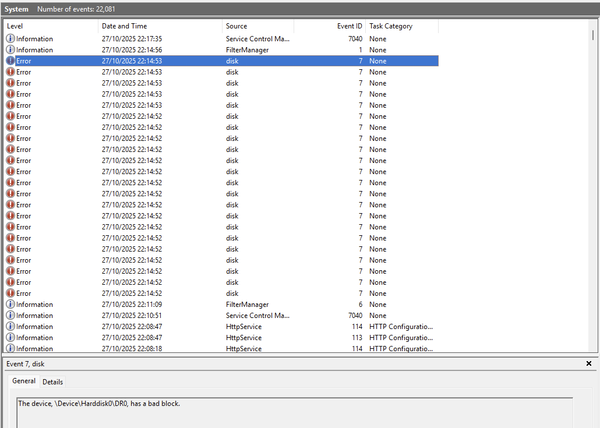
Task: Click the Information icon on the 22:14:56 FilterManager row
Action: tap(11, 49)
